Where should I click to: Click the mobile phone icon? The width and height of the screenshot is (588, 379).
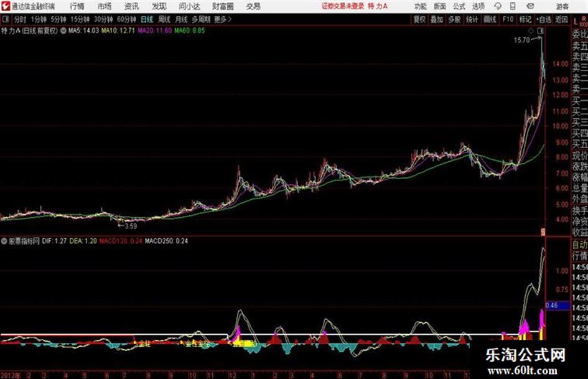pos(513,6)
